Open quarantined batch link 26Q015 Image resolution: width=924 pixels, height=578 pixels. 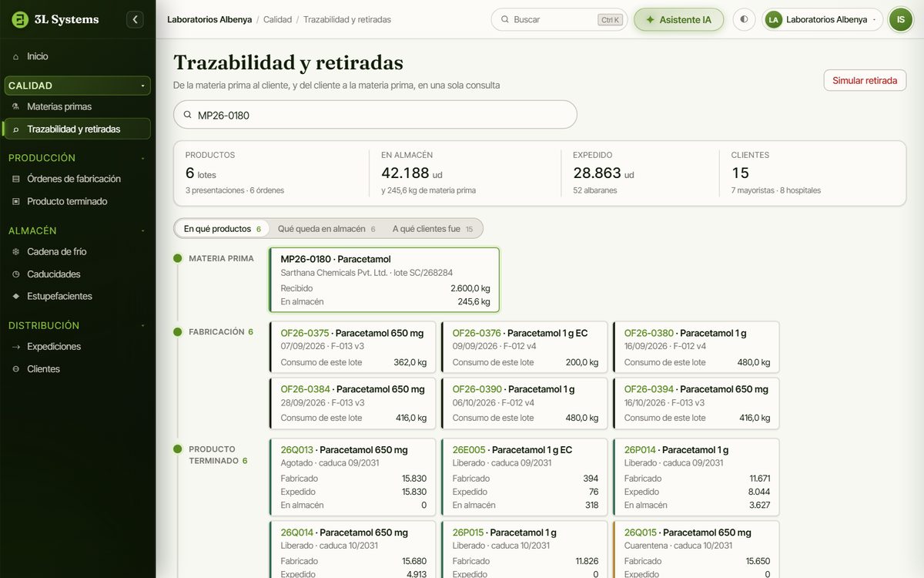coord(641,533)
